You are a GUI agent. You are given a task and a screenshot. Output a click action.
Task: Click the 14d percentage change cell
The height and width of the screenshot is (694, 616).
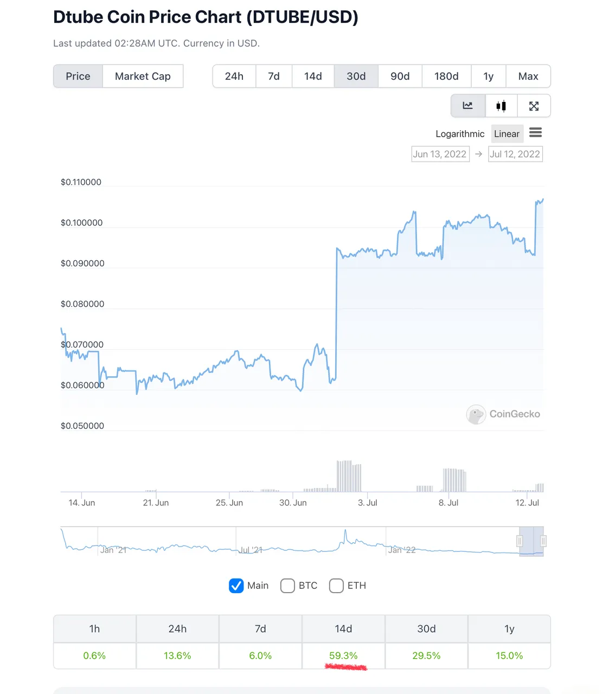343,656
